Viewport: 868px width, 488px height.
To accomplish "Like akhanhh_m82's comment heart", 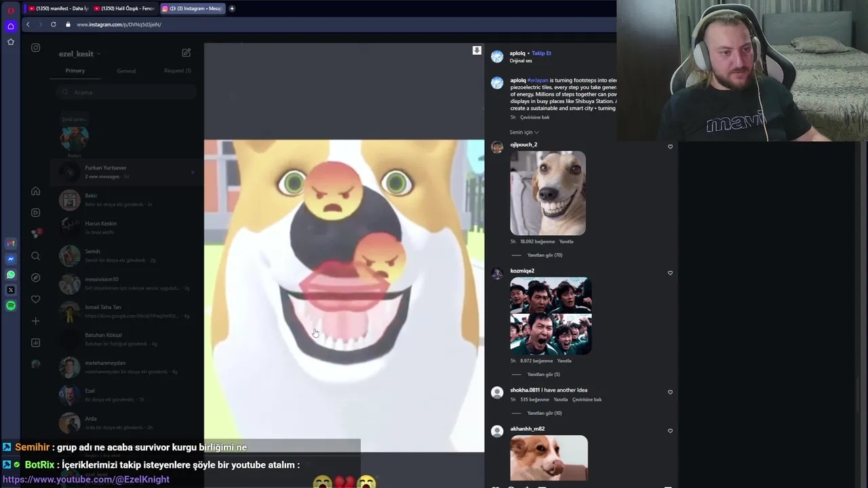I will [670, 431].
